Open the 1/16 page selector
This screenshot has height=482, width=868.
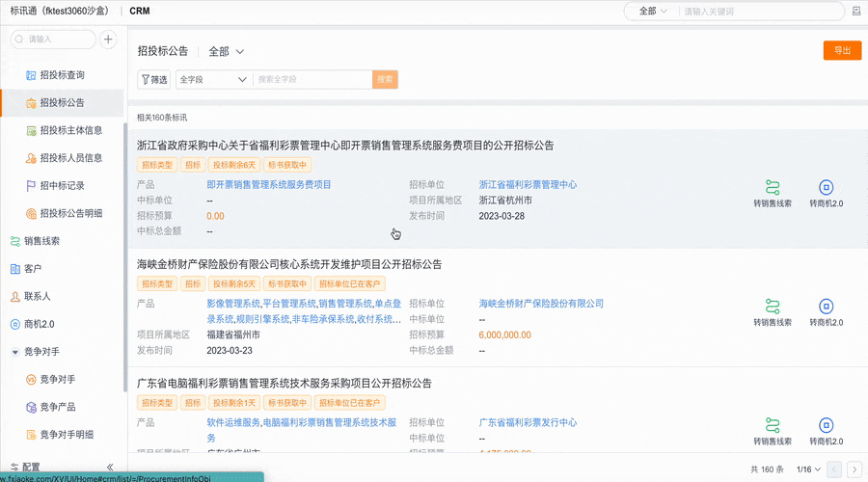point(808,469)
